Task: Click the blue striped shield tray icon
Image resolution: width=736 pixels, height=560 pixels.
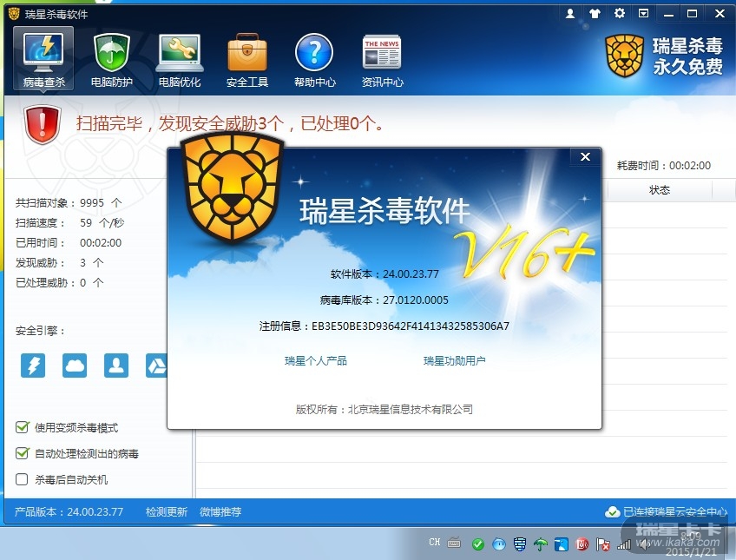Action: pos(520,544)
